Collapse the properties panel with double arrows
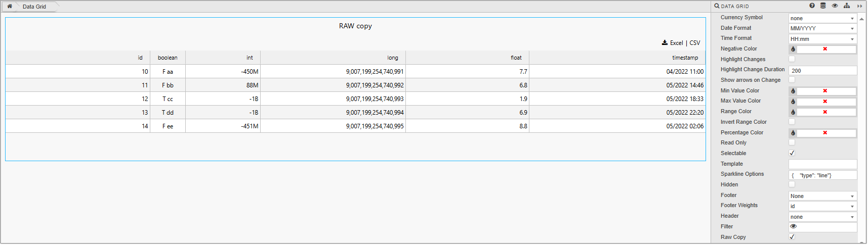This screenshot has width=868, height=245. click(x=859, y=6)
